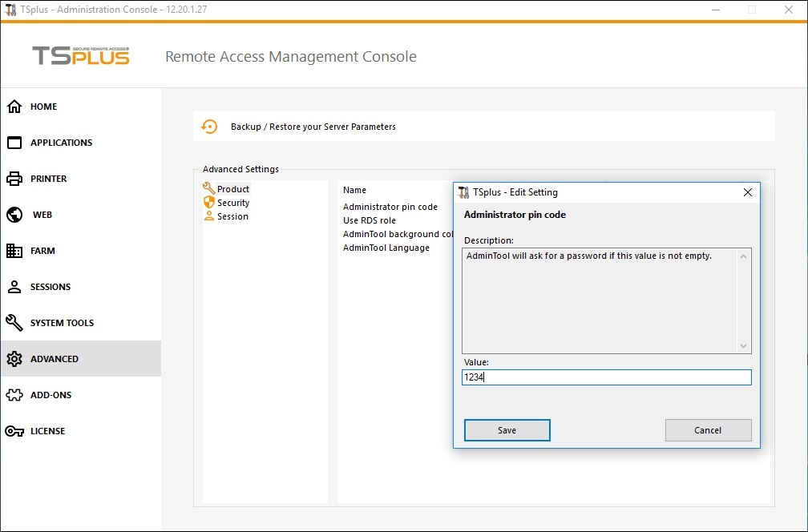Select Security category in settings tree
The image size is (808, 532).
click(x=233, y=203)
